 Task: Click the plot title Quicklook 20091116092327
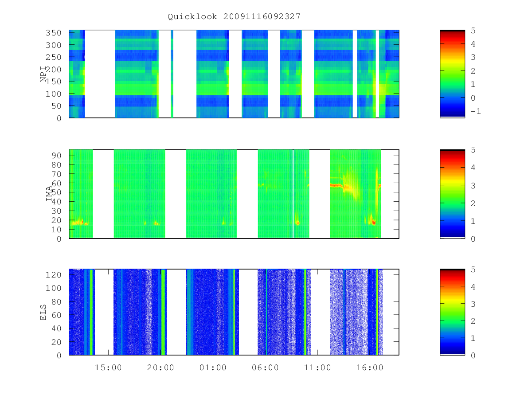(x=234, y=16)
